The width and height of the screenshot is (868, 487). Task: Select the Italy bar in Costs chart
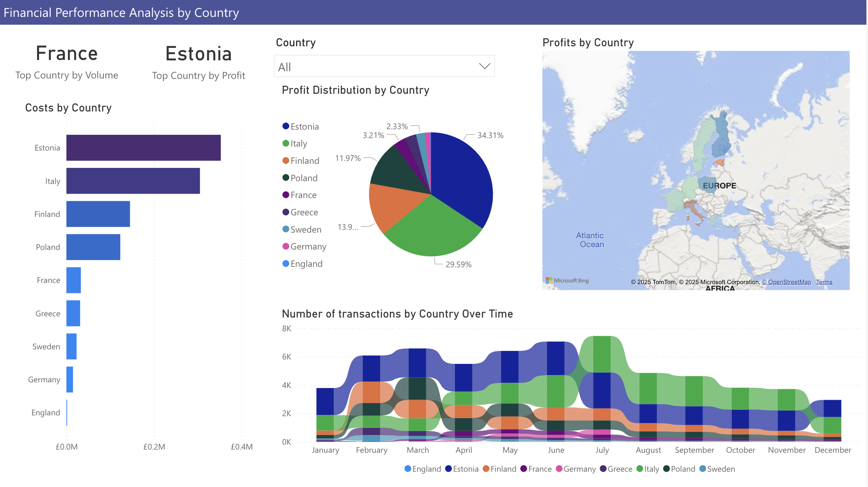pos(133,181)
